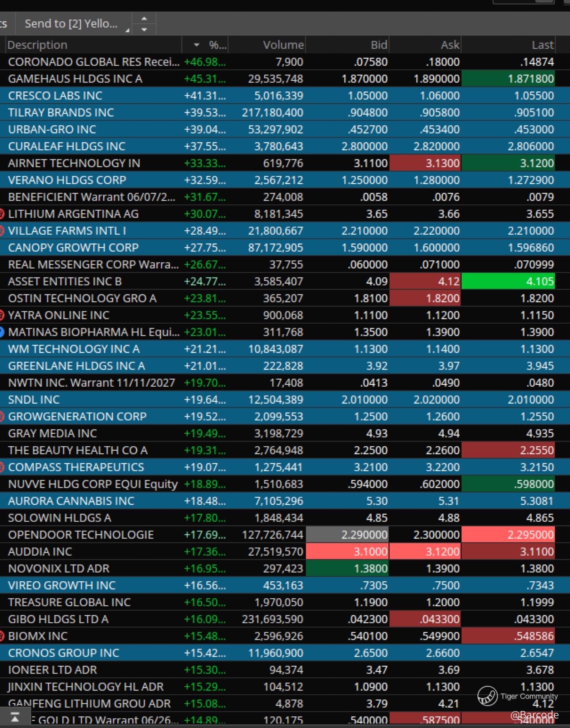Click the blue icon beside MATINAS BIOPHARMA

click(x=2, y=332)
